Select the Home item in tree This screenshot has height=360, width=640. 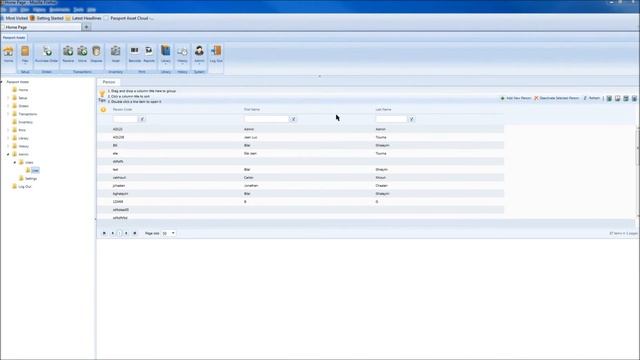tap(23, 90)
